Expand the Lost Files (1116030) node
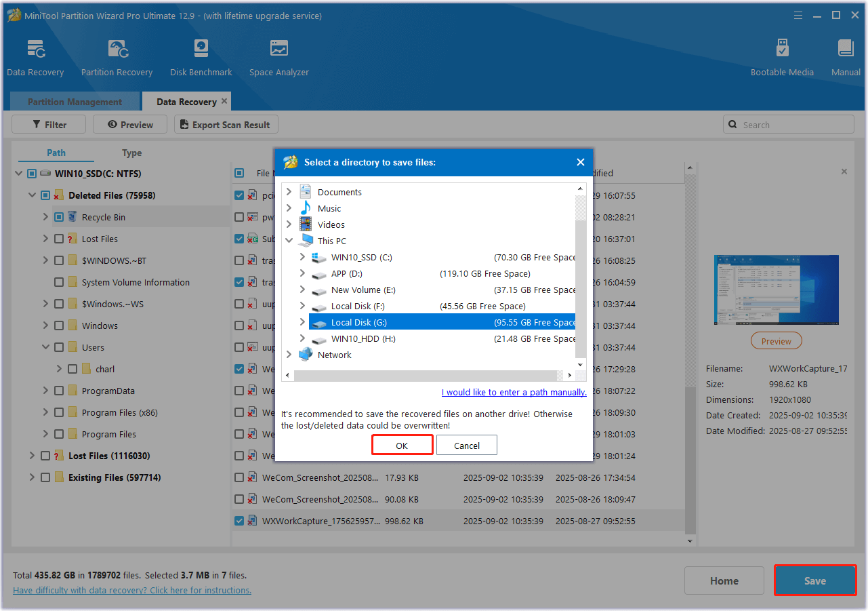The width and height of the screenshot is (868, 611). point(32,456)
